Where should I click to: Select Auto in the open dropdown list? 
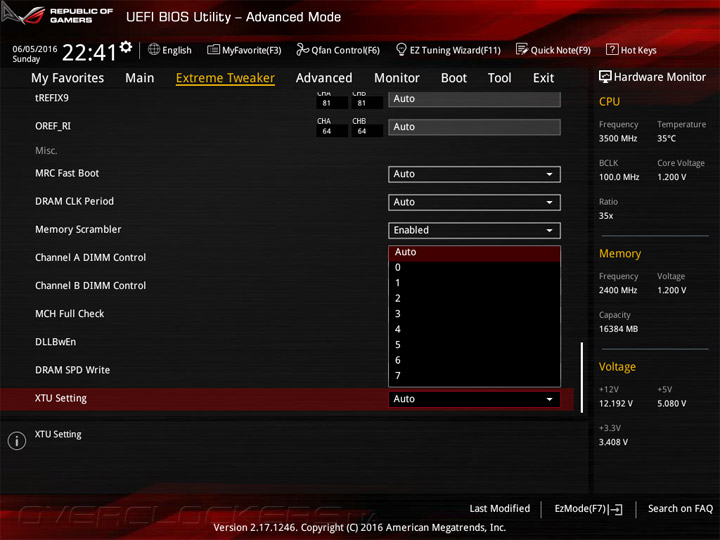tap(474, 252)
